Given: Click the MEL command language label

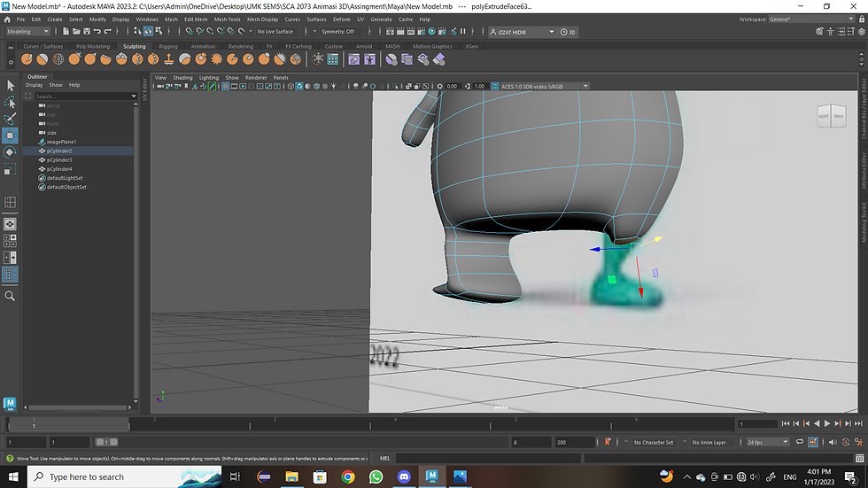Looking at the screenshot, I should [384, 458].
